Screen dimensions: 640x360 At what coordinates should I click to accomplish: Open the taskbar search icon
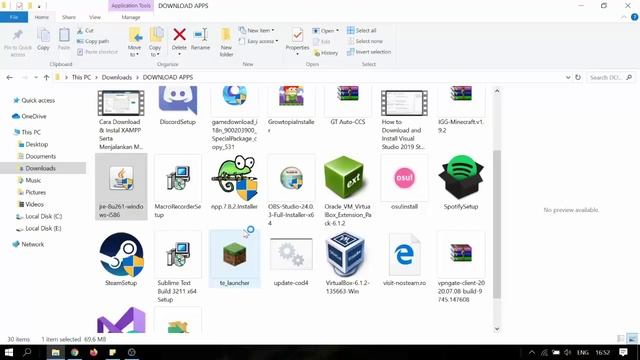tap(27, 352)
